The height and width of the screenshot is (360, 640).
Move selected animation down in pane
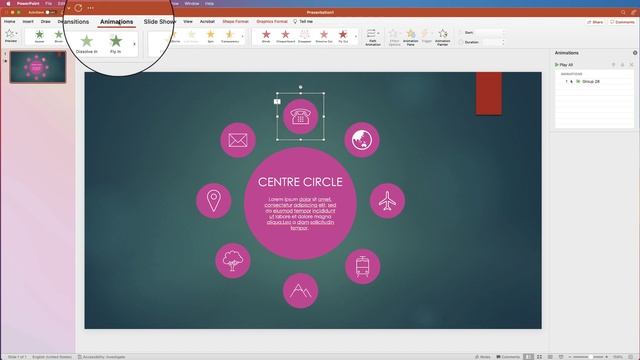[622, 65]
